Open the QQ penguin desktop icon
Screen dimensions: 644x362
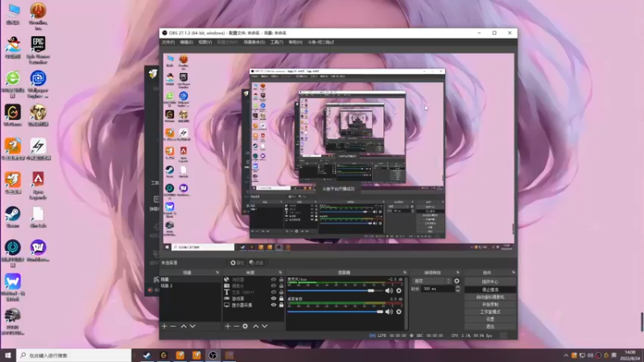point(13,47)
